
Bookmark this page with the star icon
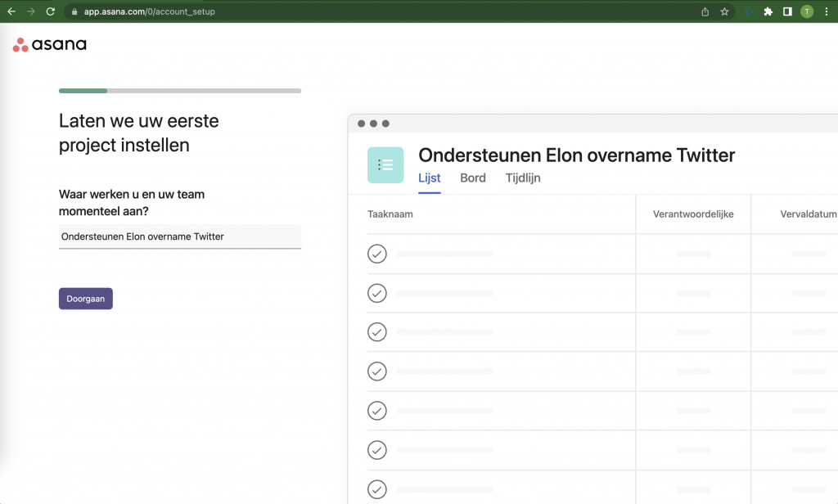[x=724, y=11]
